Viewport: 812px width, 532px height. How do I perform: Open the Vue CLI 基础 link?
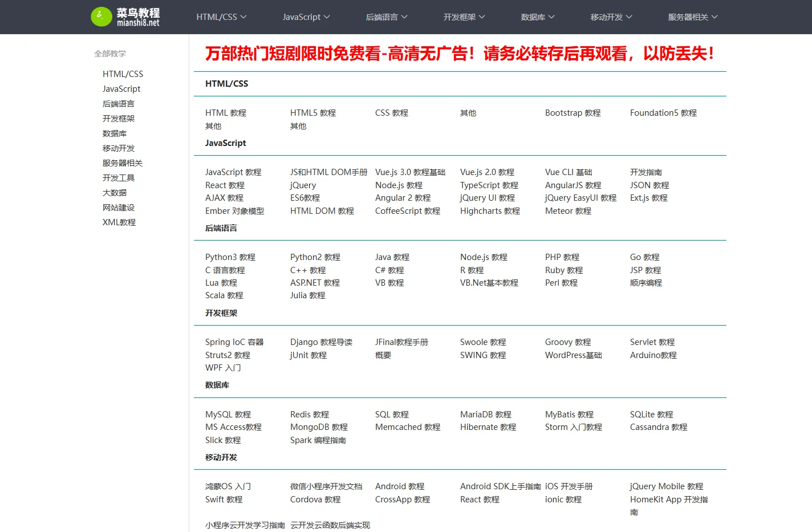(569, 172)
